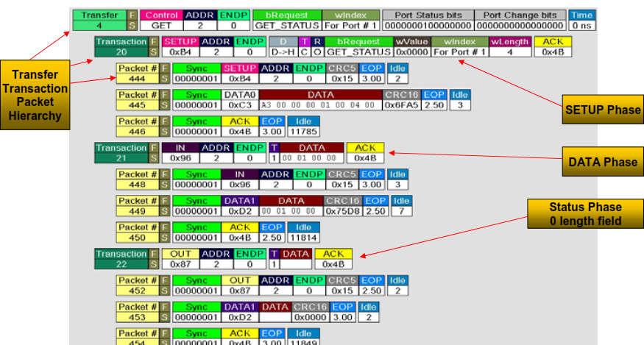
Task: Click Idle 2 cell in Packet 444
Action: [x=397, y=74]
